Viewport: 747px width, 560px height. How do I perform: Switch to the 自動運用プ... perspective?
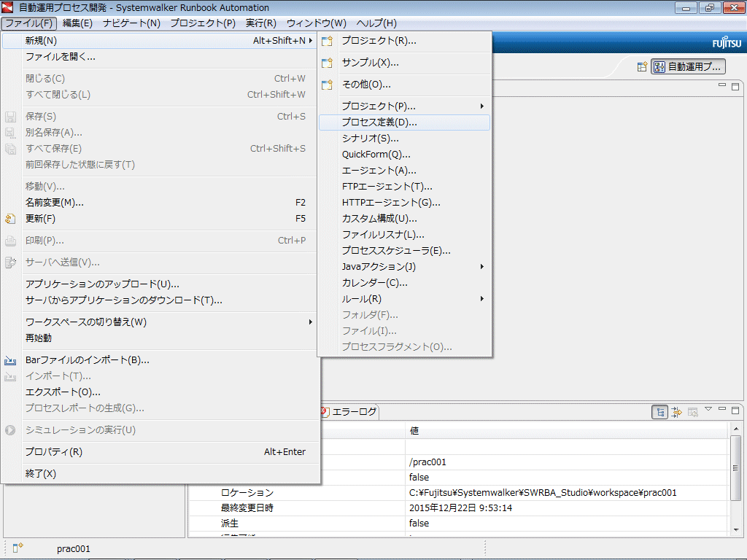pyautogui.click(x=689, y=66)
